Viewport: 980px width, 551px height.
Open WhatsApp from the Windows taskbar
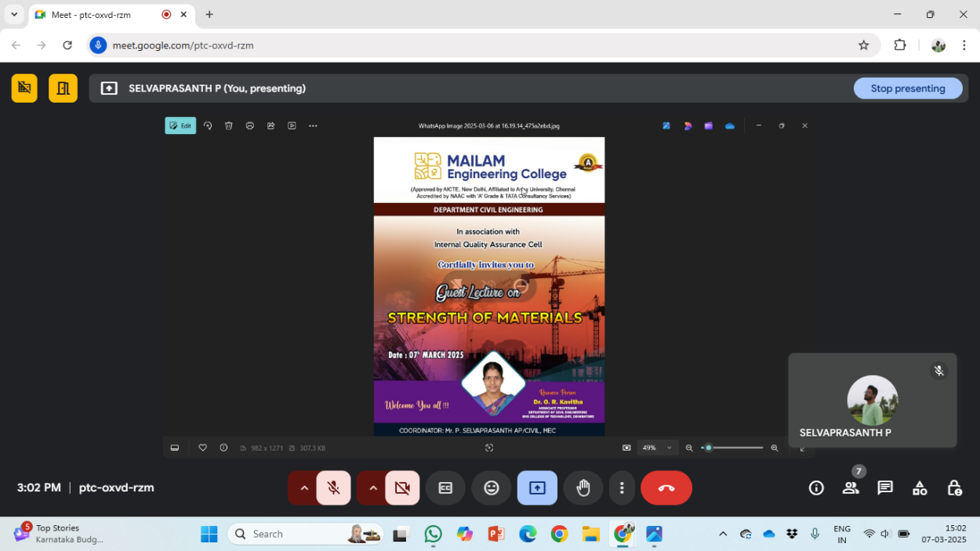pyautogui.click(x=433, y=535)
